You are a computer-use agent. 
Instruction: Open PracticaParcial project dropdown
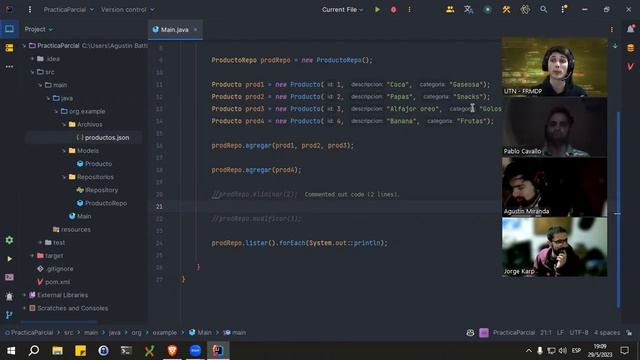click(x=69, y=9)
